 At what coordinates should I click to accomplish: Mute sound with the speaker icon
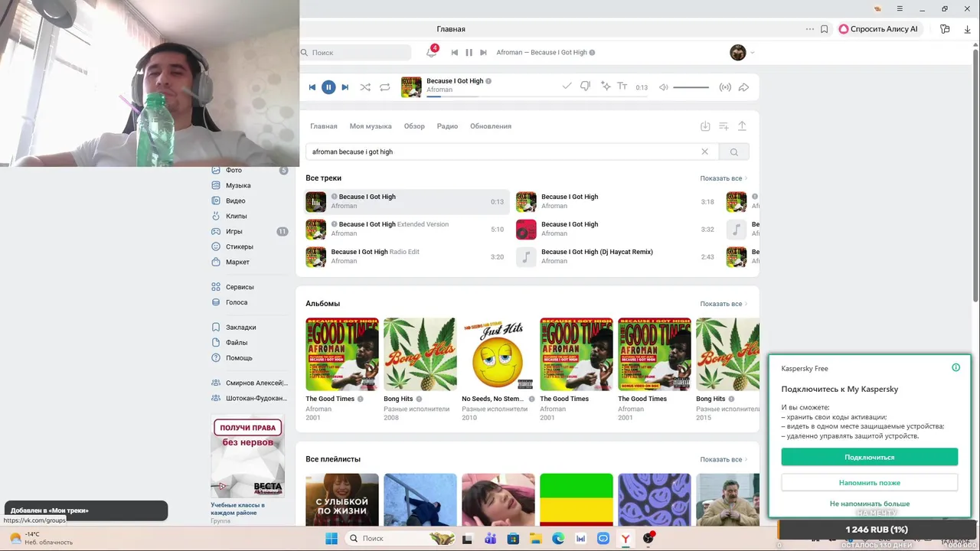pos(663,87)
